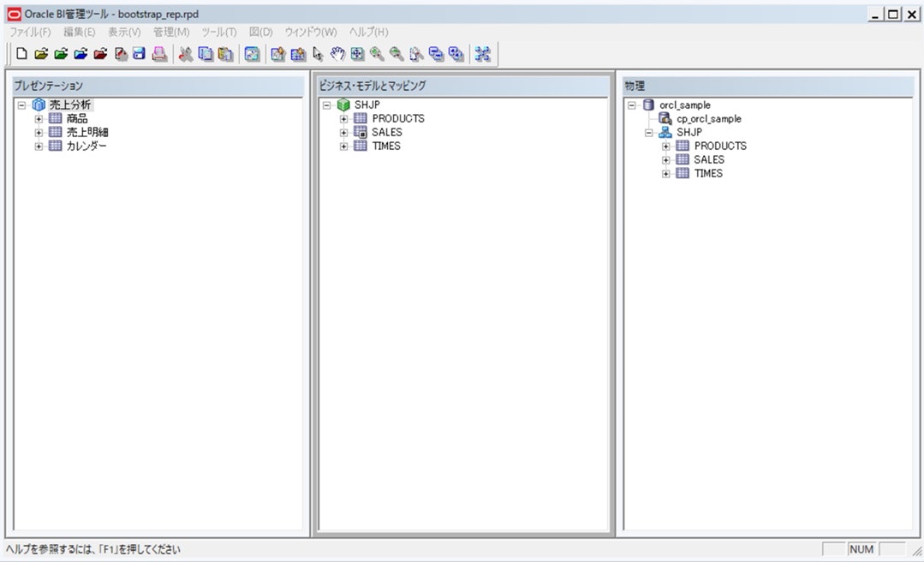Open the 表示(V) menu
Viewport: 924px width, 562px height.
124,32
